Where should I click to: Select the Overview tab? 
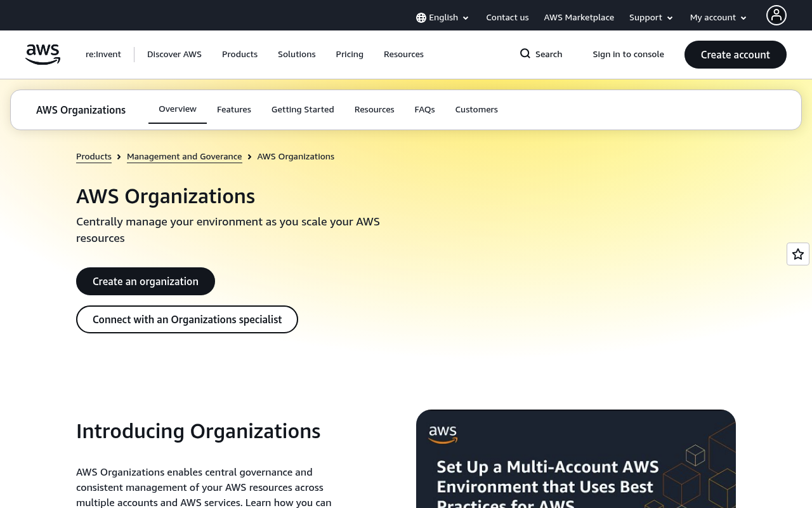click(178, 109)
